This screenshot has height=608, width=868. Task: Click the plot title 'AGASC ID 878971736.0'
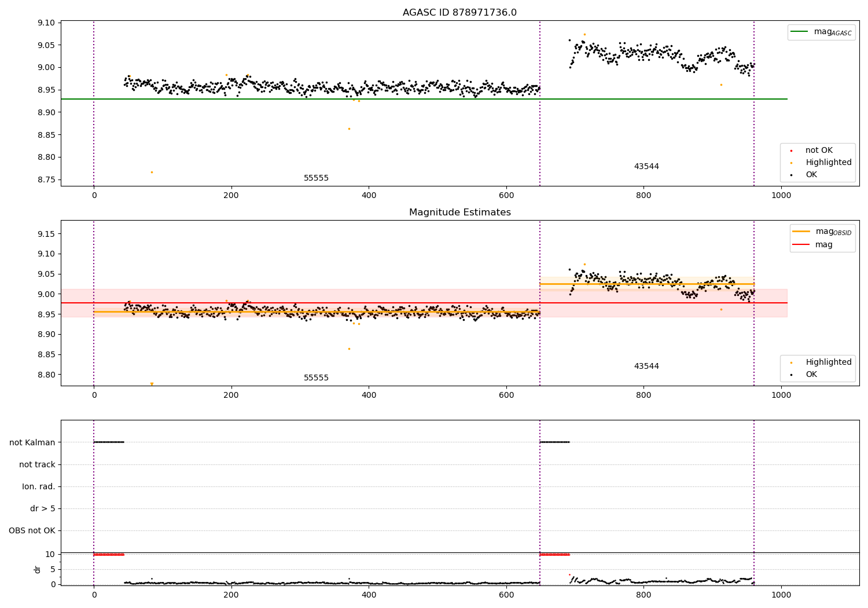click(x=459, y=13)
